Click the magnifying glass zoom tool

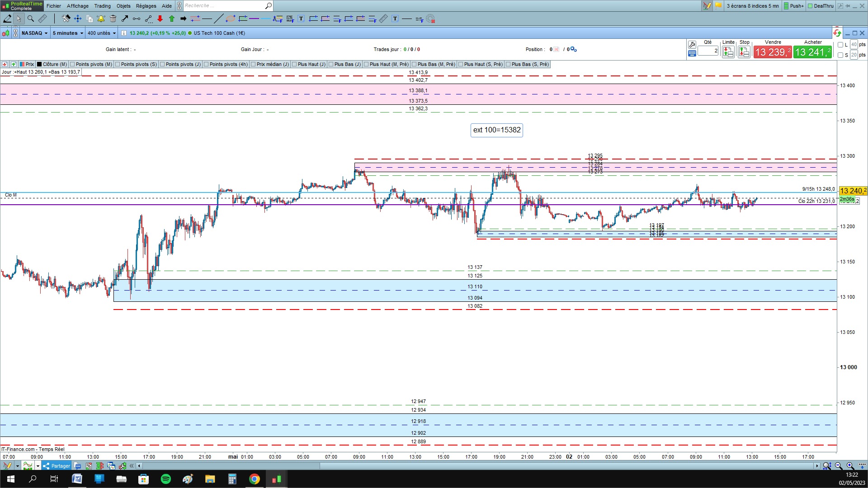[x=31, y=19]
